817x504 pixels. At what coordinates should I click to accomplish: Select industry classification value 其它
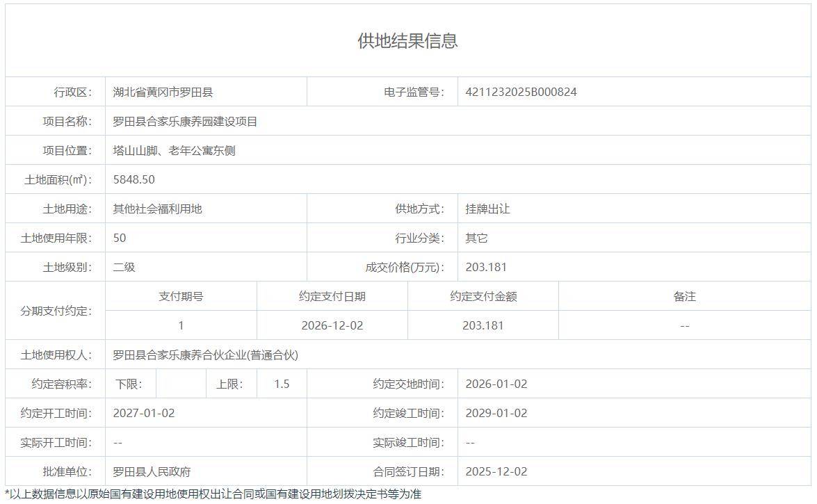(476, 238)
